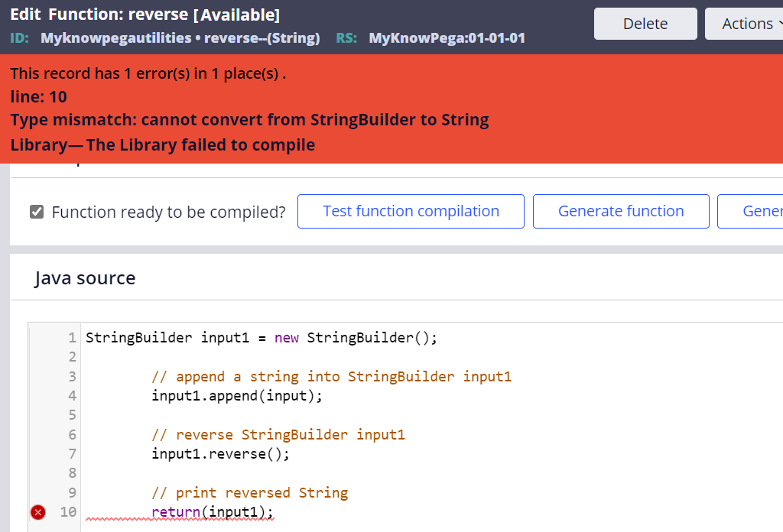Screen dimensions: 783x532
Task: Uncheck Function ready to be compiled checkbox
Action: [x=37, y=212]
